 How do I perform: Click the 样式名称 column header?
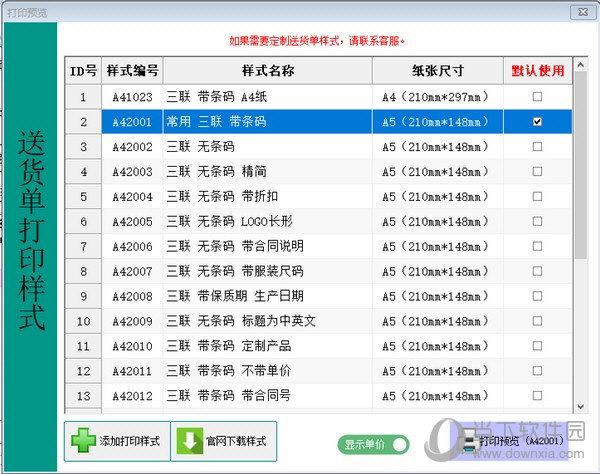click(267, 71)
